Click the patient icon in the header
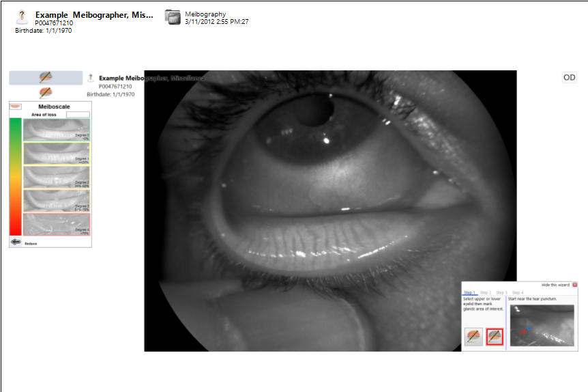Viewport: 588px width, 392px height. pyautogui.click(x=21, y=18)
